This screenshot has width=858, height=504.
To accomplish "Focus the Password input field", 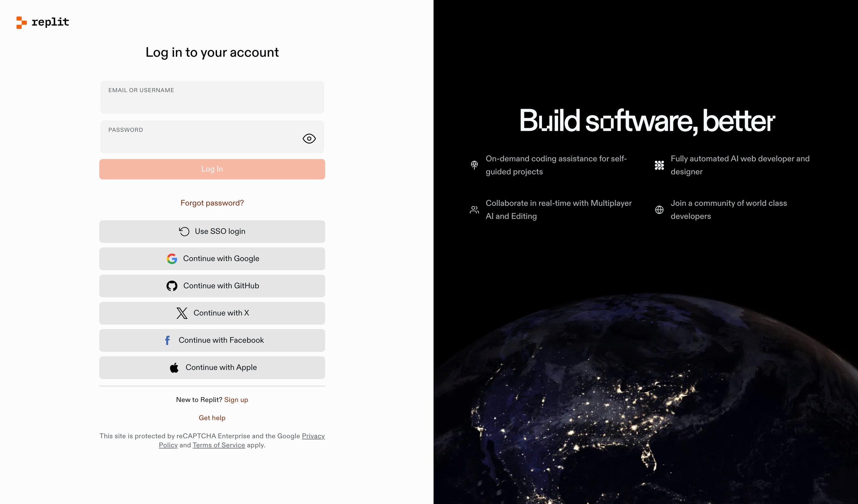I will (x=212, y=137).
